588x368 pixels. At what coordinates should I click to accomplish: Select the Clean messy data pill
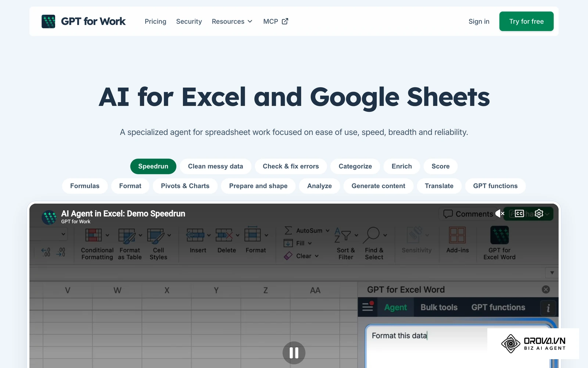tap(215, 166)
